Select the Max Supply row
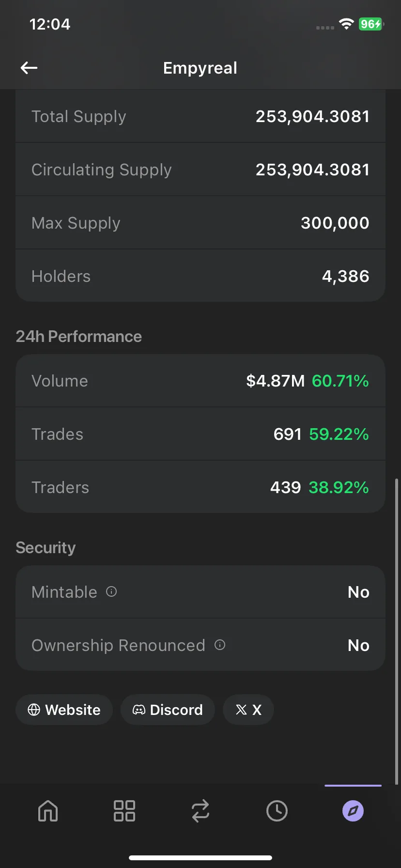 tap(200, 223)
